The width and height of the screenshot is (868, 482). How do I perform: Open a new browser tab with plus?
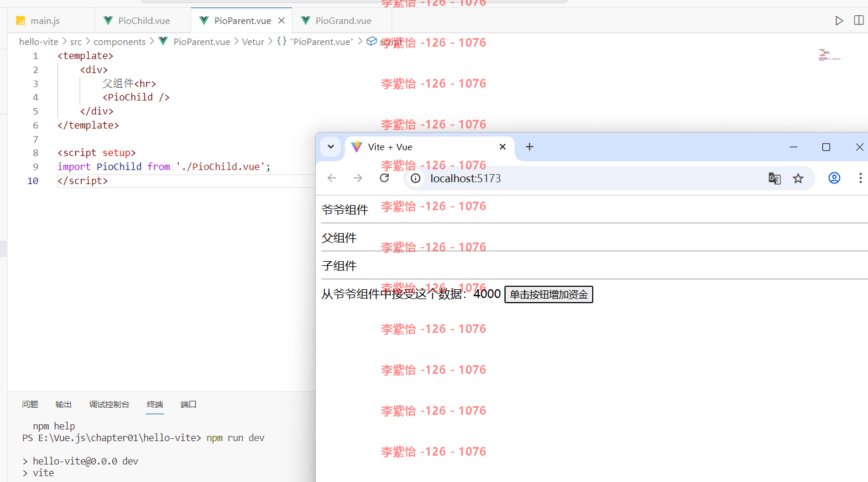tap(530, 147)
